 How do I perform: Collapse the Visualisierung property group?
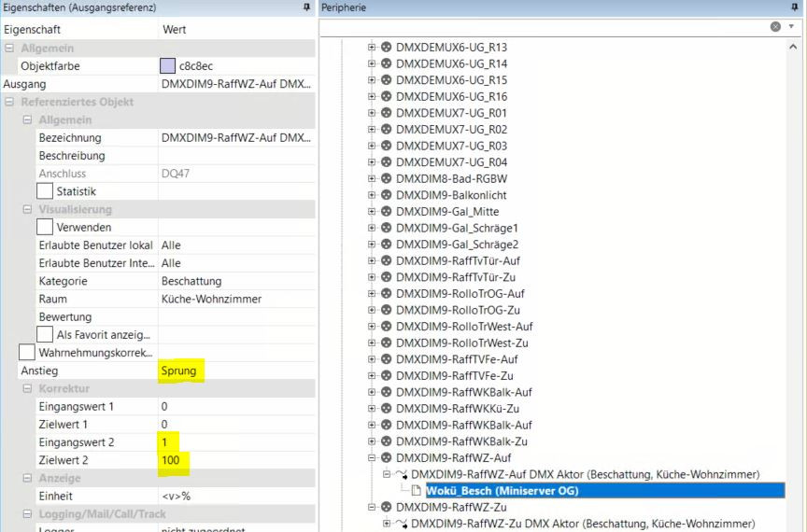(27, 209)
